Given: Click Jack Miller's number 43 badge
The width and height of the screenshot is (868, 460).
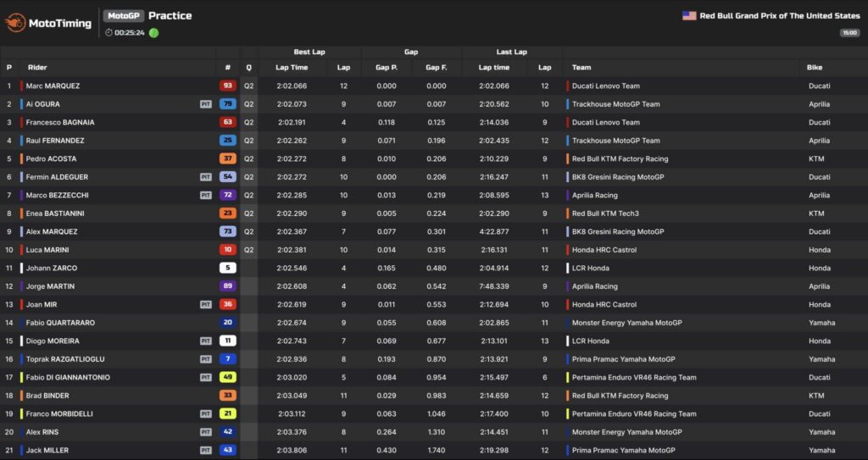Looking at the screenshot, I should click(x=227, y=450).
